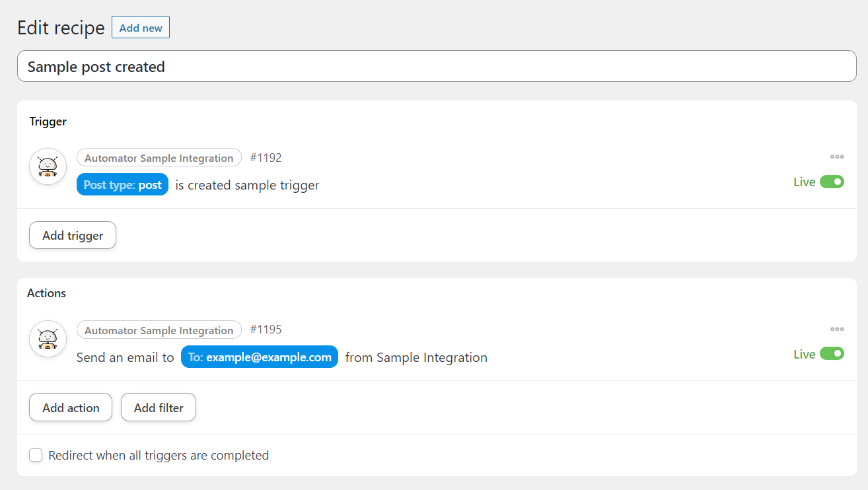Click the trigger Automator Sample Integration badge
868x490 pixels.
[x=159, y=158]
